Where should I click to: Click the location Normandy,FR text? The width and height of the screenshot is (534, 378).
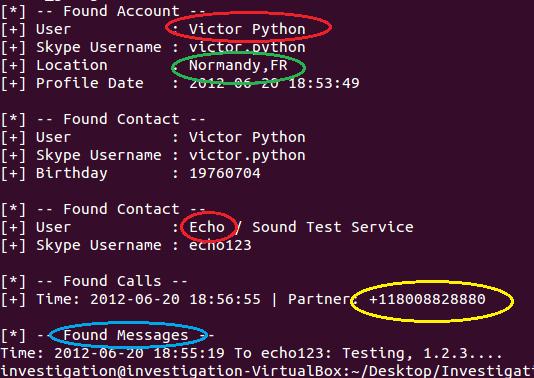[238, 65]
